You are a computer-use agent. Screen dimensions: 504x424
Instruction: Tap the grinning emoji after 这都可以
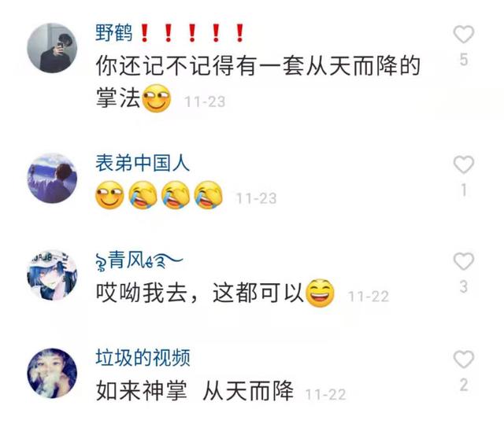320,293
